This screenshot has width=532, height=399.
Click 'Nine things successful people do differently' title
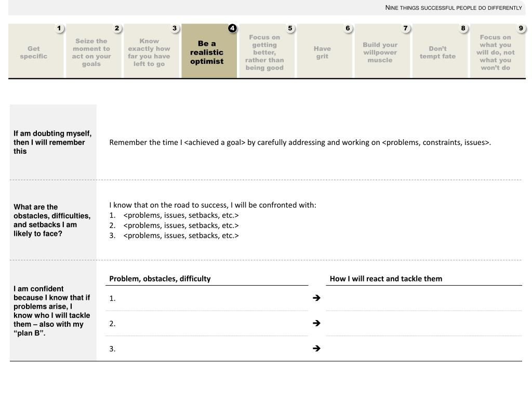click(454, 7)
